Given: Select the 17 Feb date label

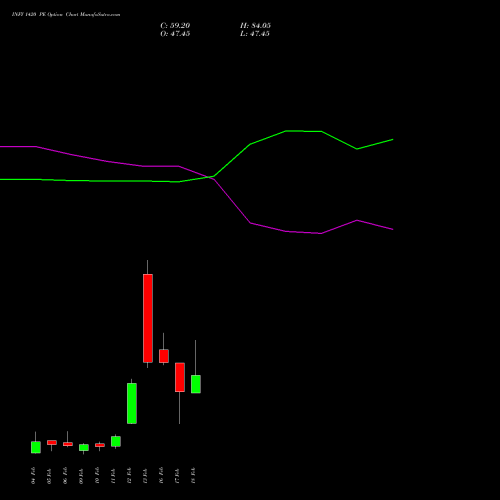Looking at the screenshot, I should click(177, 476).
